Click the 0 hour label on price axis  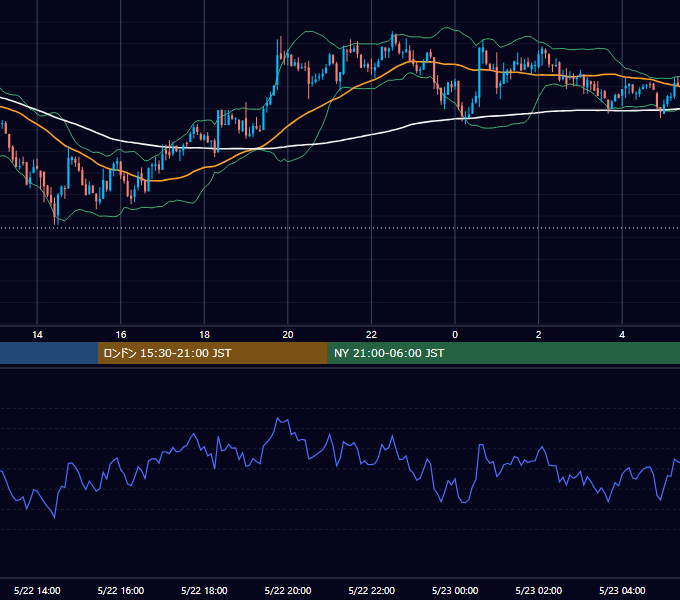(x=455, y=335)
